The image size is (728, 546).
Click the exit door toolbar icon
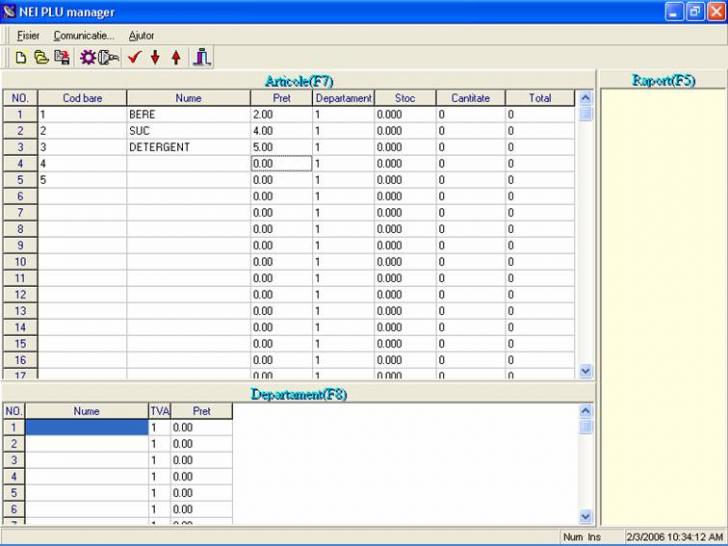202,57
